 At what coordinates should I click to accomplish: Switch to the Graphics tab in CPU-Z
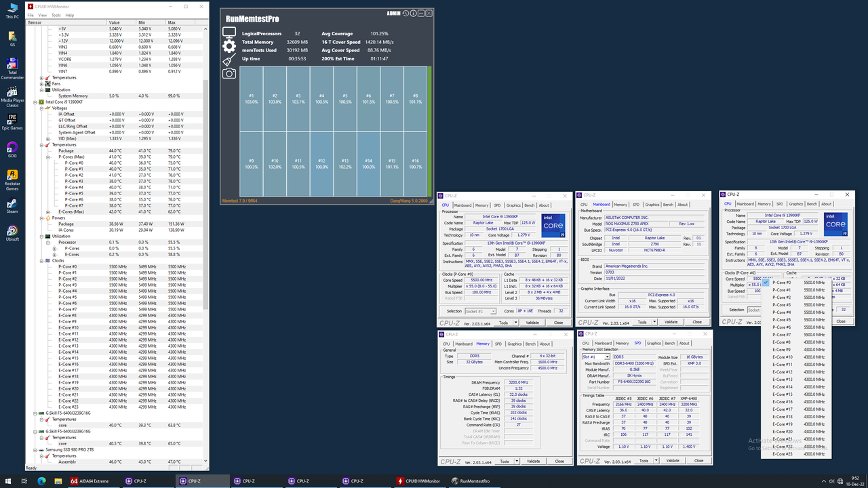(513, 205)
